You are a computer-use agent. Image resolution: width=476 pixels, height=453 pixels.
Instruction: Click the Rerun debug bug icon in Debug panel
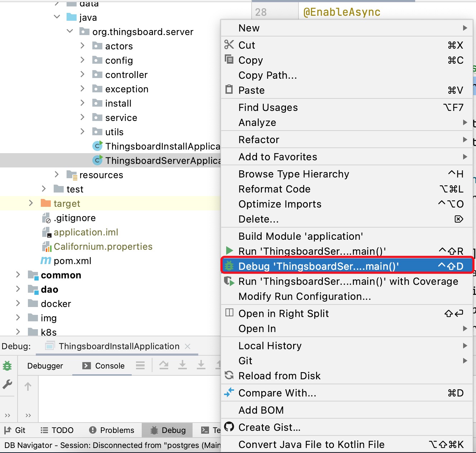tap(7, 366)
